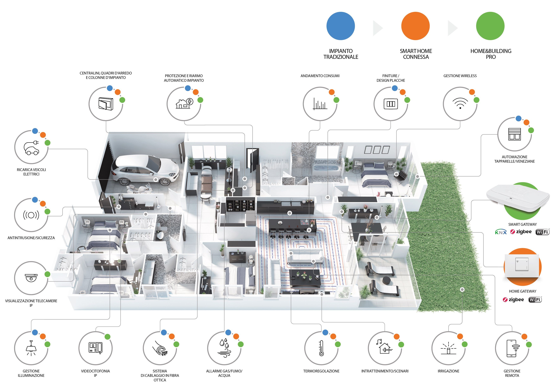
Task: Select the irrigation sprinkler icon
Action: [x=448, y=348]
